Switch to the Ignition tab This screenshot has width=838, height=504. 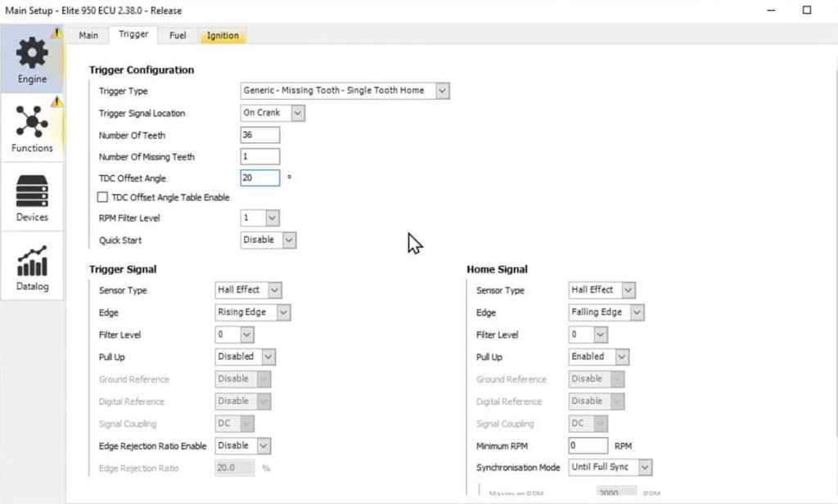tap(223, 35)
